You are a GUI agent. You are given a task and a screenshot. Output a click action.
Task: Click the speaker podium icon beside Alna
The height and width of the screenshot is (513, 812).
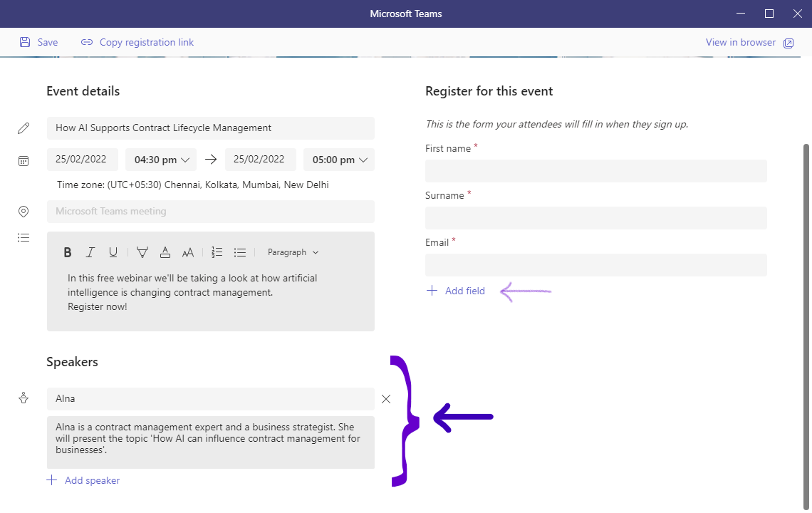(x=24, y=398)
